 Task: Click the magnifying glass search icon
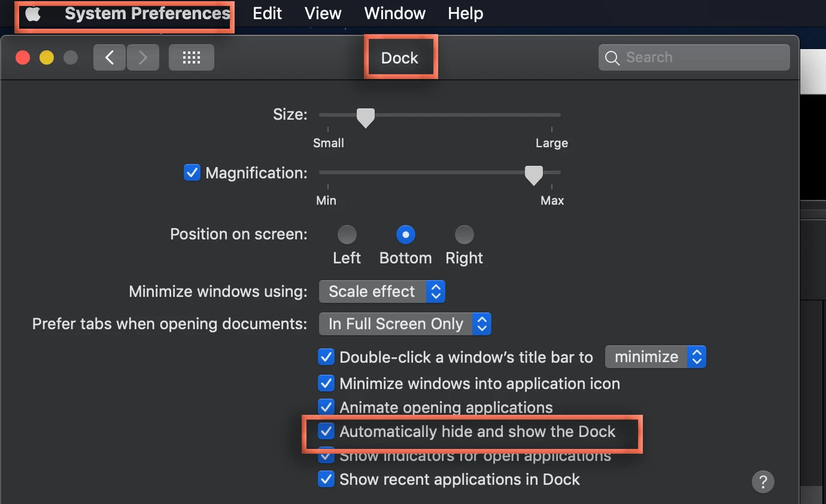click(x=612, y=58)
